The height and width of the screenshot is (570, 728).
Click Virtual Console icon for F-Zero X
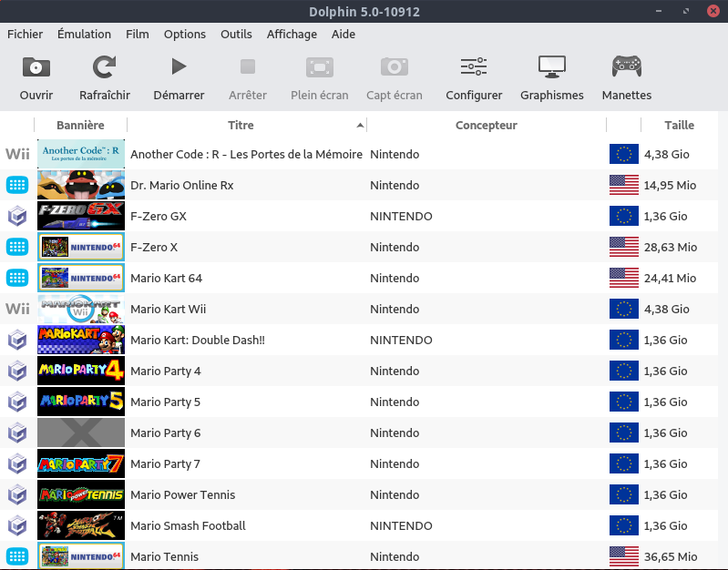pos(17,247)
